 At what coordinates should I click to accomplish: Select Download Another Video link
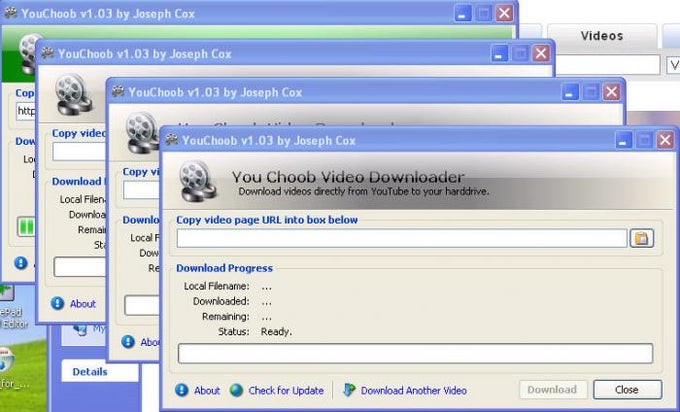tap(414, 390)
